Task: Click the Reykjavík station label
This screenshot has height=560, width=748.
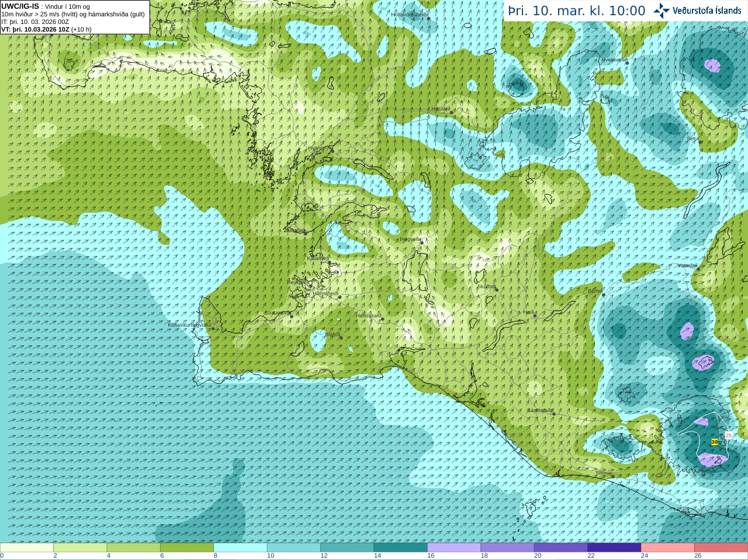Action: [x=298, y=282]
